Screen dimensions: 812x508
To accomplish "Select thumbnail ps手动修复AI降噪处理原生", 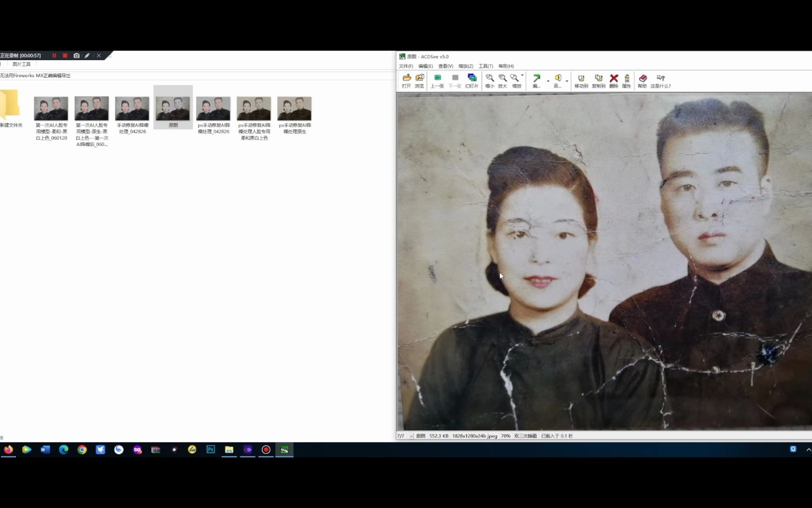I will [x=294, y=115].
